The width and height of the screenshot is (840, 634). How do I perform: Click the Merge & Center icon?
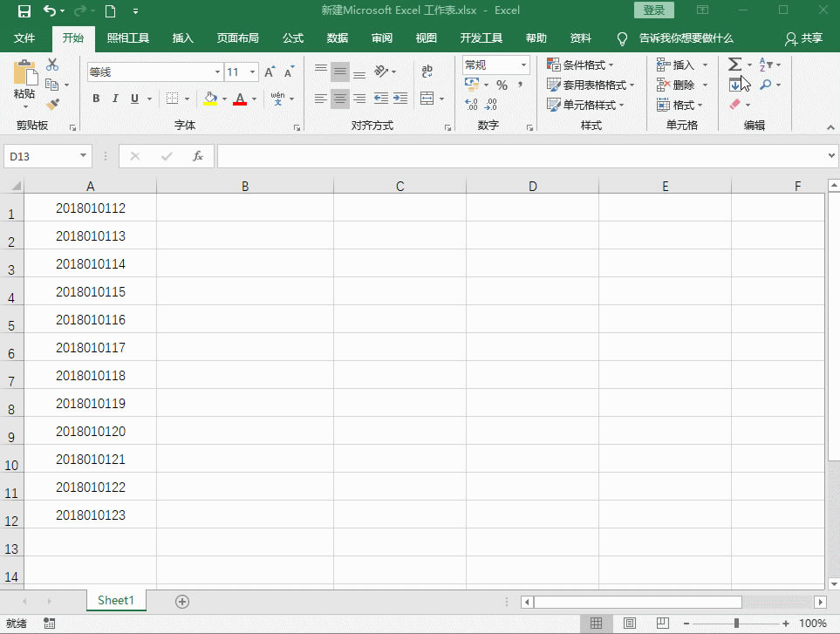pos(426,99)
